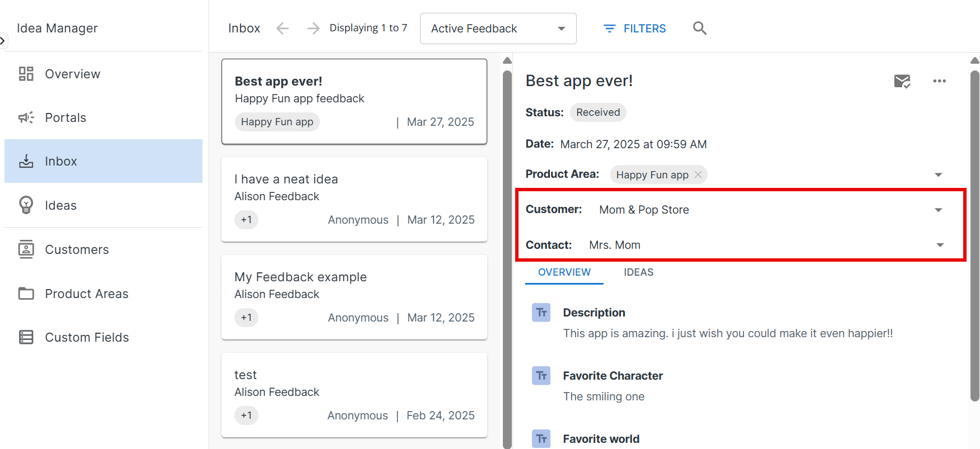Navigate to Ideas lightbulb section

(x=60, y=205)
